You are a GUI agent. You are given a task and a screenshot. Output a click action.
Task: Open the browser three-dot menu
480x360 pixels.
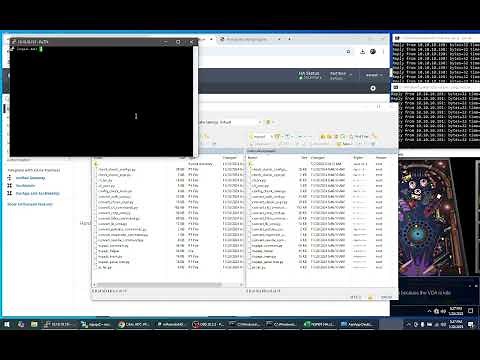click(x=384, y=52)
